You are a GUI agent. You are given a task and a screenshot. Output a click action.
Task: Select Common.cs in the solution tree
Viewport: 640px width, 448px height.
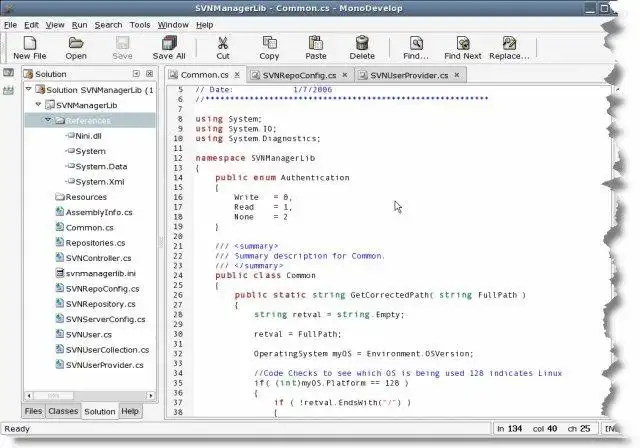(x=90, y=227)
